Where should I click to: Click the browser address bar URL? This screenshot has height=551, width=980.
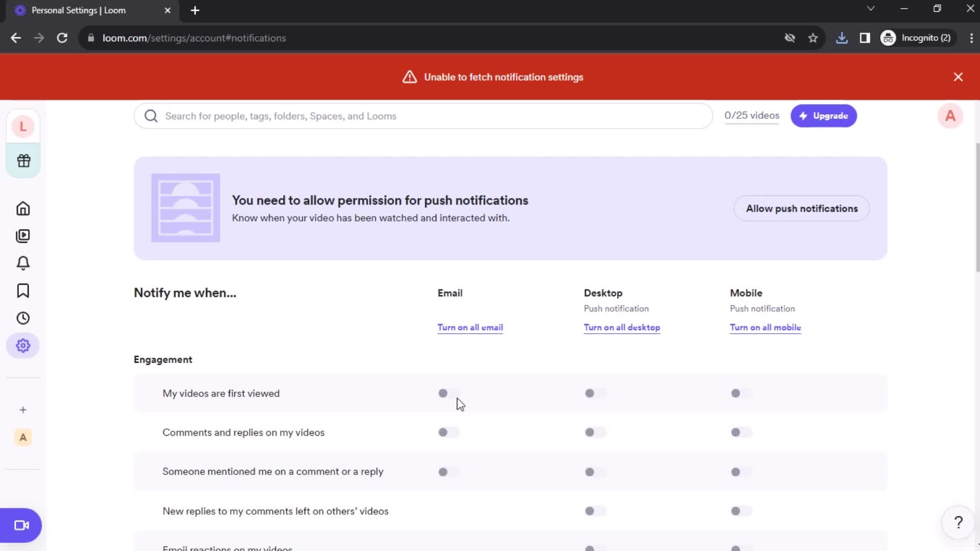(194, 38)
